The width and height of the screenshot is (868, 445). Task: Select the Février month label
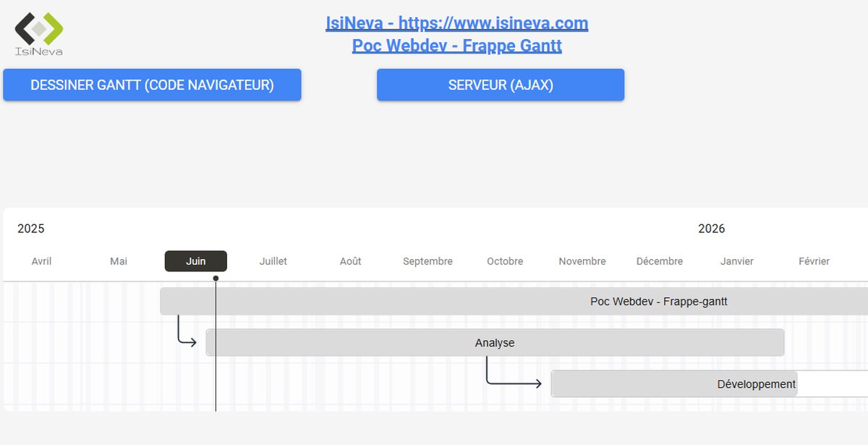coord(814,261)
